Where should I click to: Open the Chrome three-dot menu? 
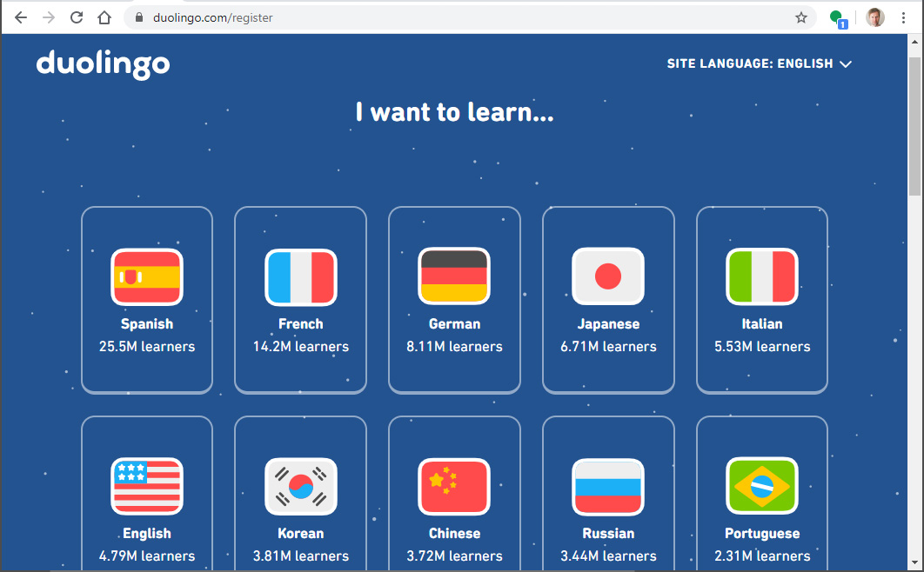pos(903,17)
